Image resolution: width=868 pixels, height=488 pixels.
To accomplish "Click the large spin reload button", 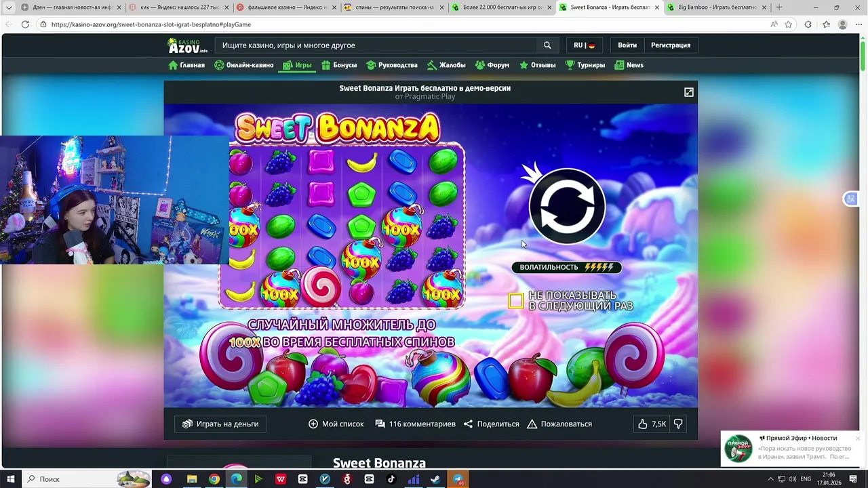I will pyautogui.click(x=567, y=206).
